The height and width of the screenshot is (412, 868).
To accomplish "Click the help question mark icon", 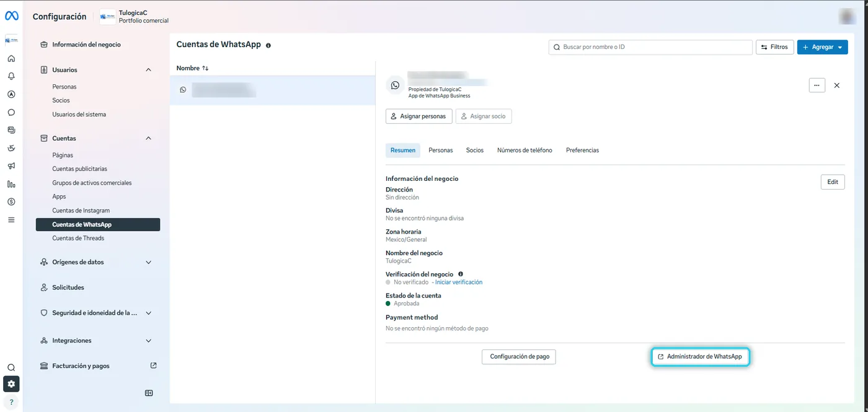I will tap(11, 402).
